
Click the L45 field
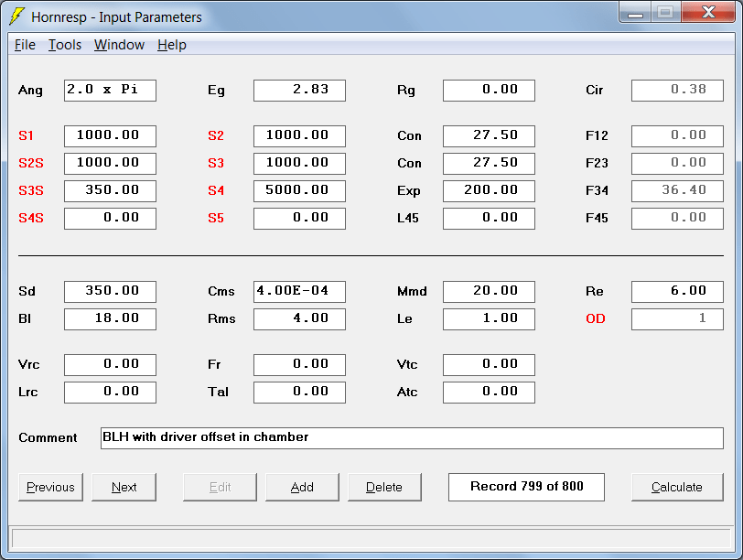[489, 219]
